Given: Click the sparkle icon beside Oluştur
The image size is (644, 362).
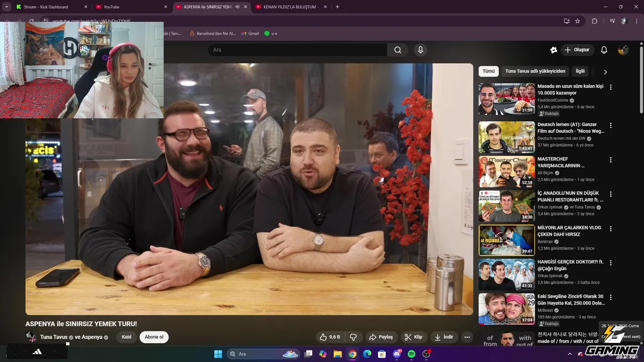Looking at the screenshot, I should [554, 50].
